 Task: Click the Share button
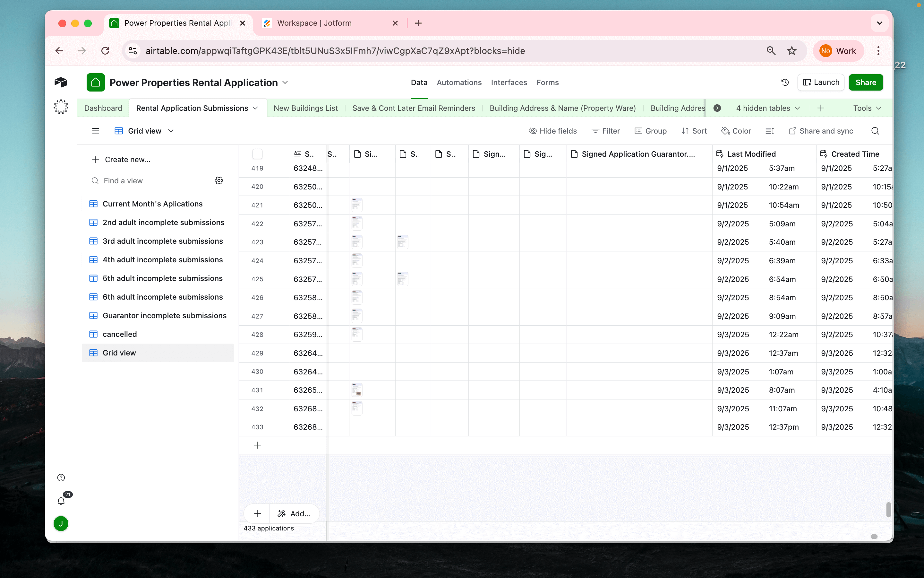pos(866,83)
